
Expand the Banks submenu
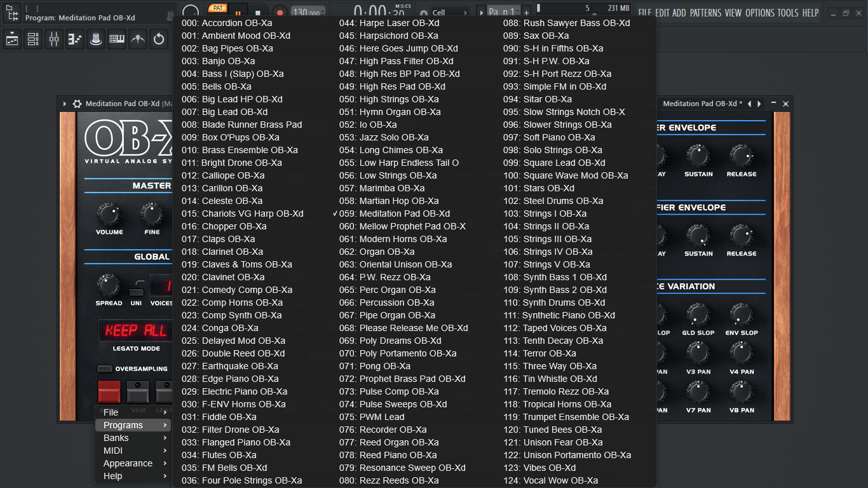click(x=133, y=438)
